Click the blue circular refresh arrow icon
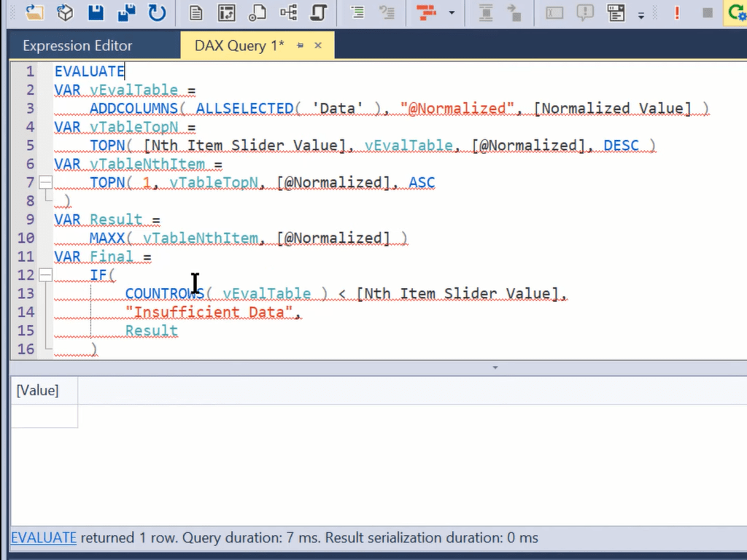Viewport: 747px width, 560px height. (x=158, y=12)
